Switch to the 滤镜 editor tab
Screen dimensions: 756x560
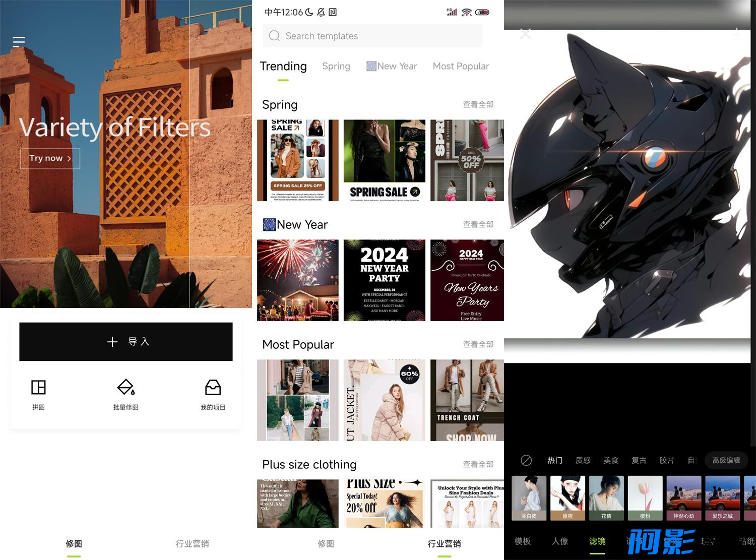pos(597,541)
